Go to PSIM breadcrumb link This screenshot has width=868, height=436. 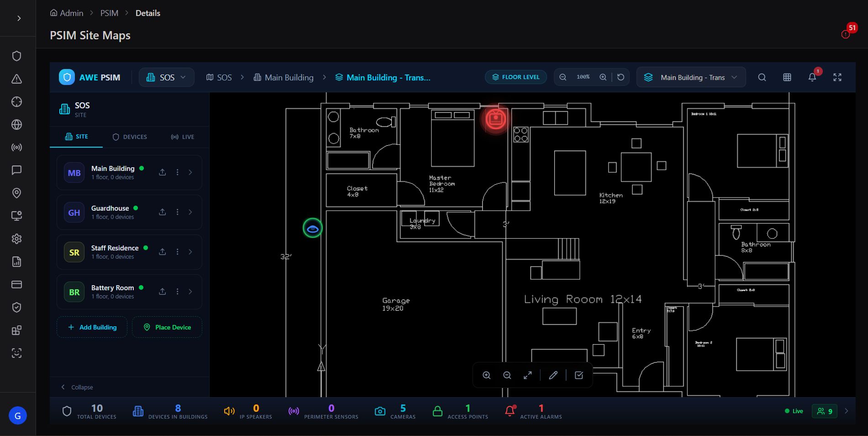click(109, 13)
